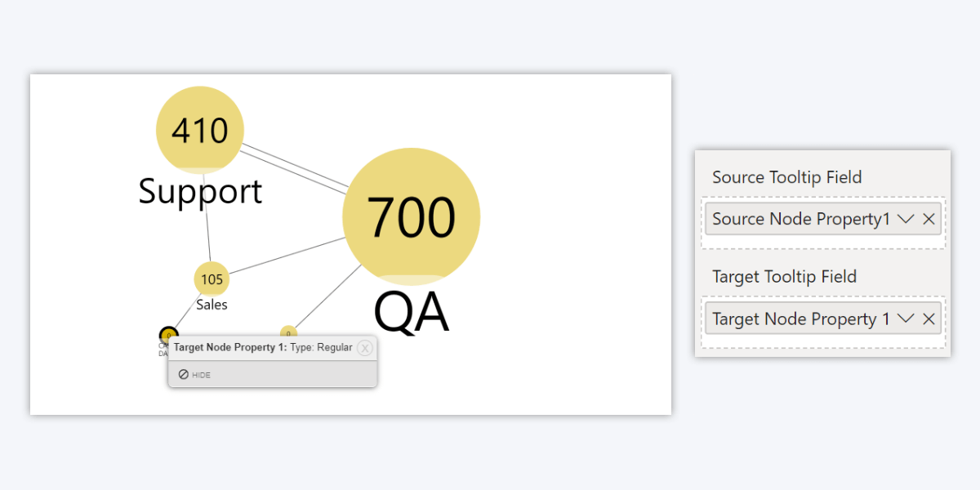This screenshot has height=490, width=980.
Task: Select the large QA node showing 700
Action: click(x=412, y=215)
